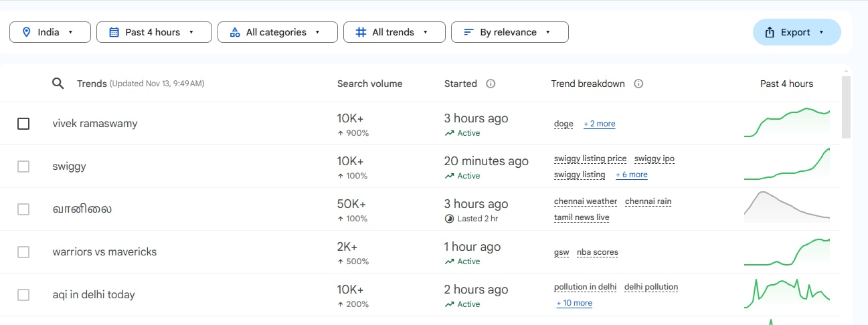Open the warriors vs mavericks trend row
The height and width of the screenshot is (325, 868).
pos(104,252)
